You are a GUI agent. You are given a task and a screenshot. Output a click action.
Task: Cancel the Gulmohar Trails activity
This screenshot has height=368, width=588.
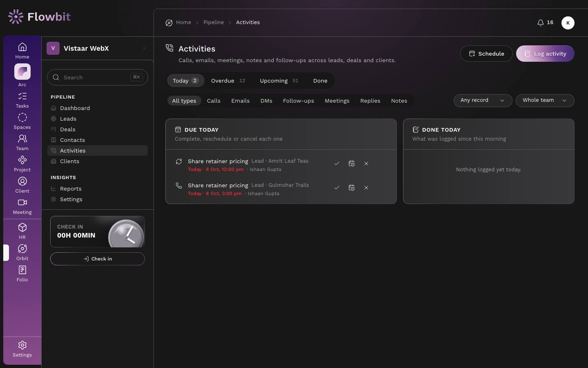(366, 188)
